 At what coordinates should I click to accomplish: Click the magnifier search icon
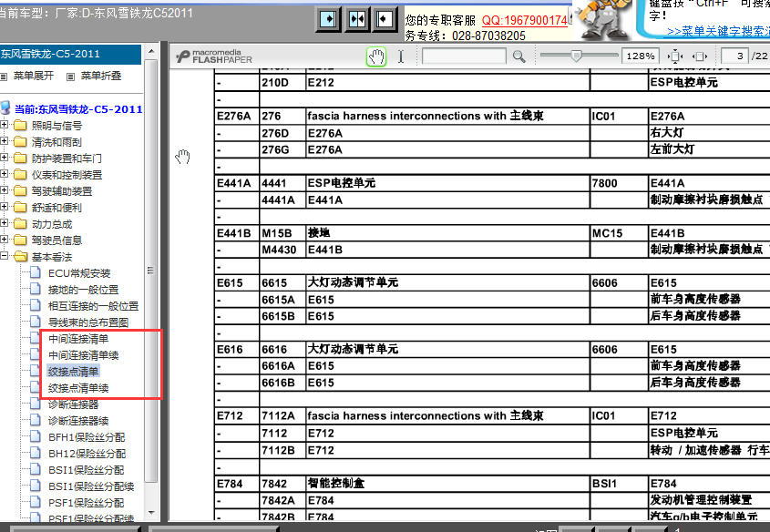pos(519,56)
